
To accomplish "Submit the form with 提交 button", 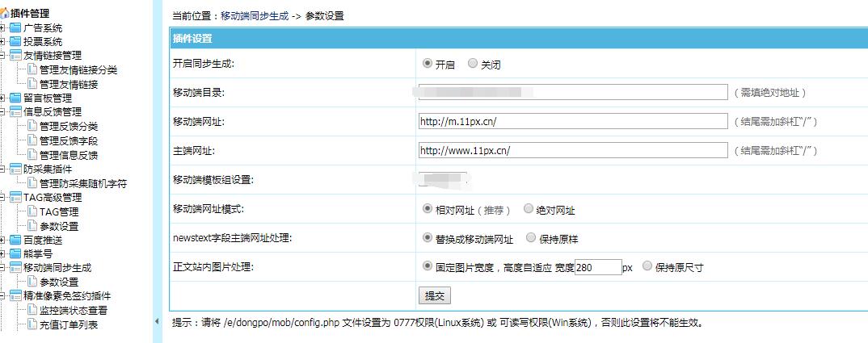I will click(x=435, y=296).
